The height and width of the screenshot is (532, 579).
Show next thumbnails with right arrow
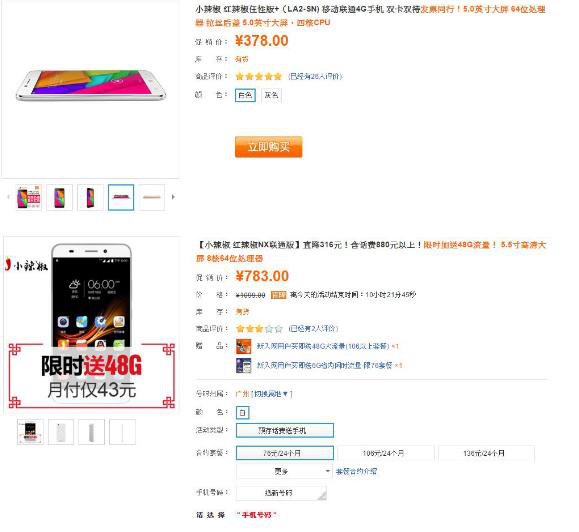(173, 197)
